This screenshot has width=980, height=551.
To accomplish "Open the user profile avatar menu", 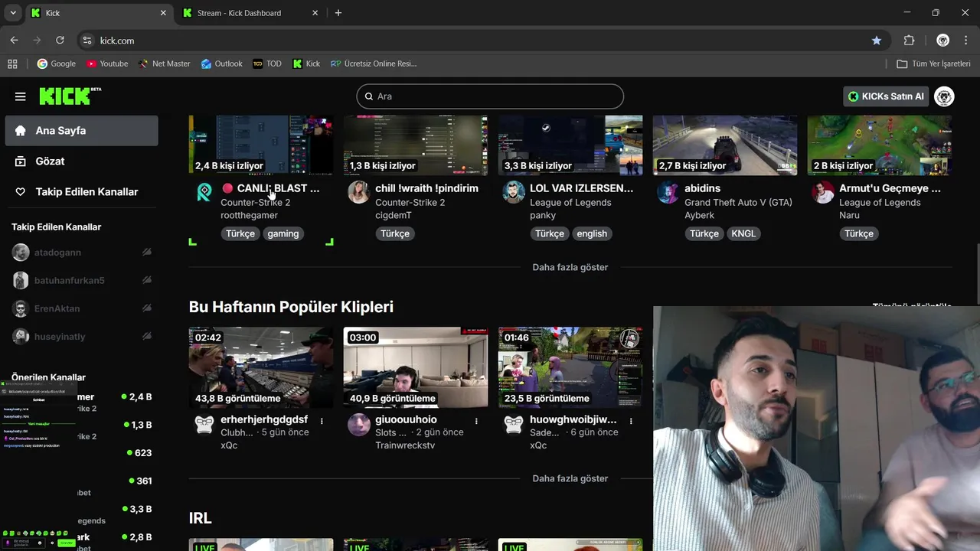I will 944,96.
